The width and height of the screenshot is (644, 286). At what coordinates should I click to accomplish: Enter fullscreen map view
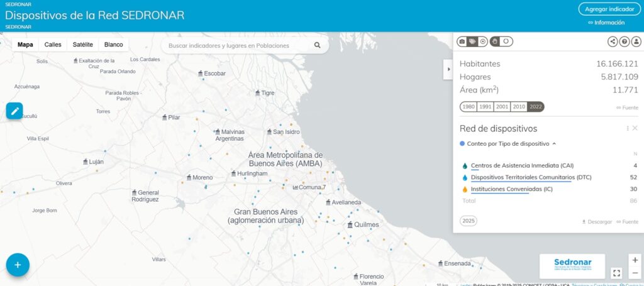pyautogui.click(x=616, y=273)
